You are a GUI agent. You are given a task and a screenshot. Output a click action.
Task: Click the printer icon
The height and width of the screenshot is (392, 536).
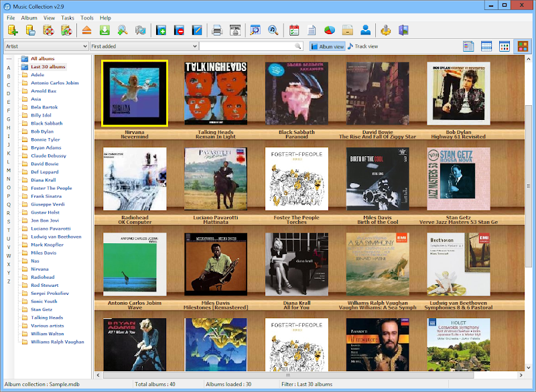click(x=217, y=30)
